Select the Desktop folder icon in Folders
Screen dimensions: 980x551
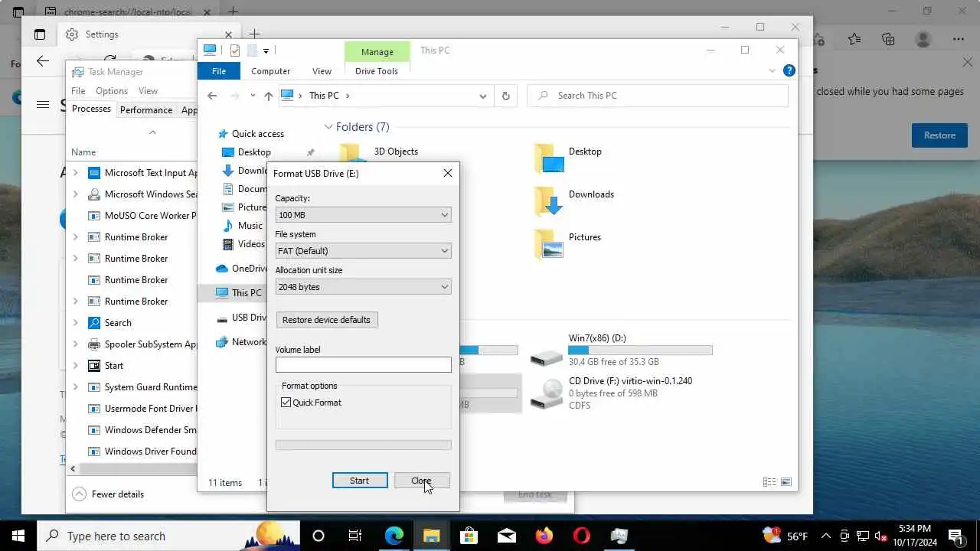coord(548,158)
